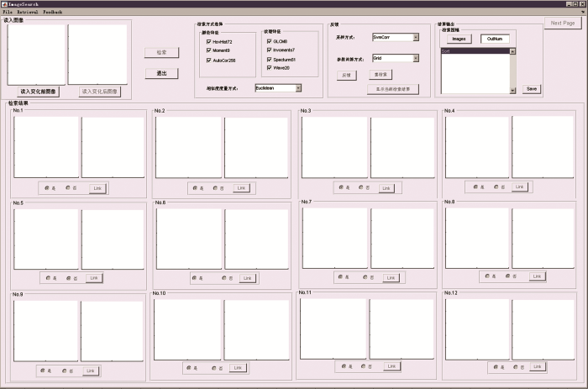The width and height of the screenshot is (588, 389).
Task: Click the 显示当前检索结果 button
Action: point(393,89)
